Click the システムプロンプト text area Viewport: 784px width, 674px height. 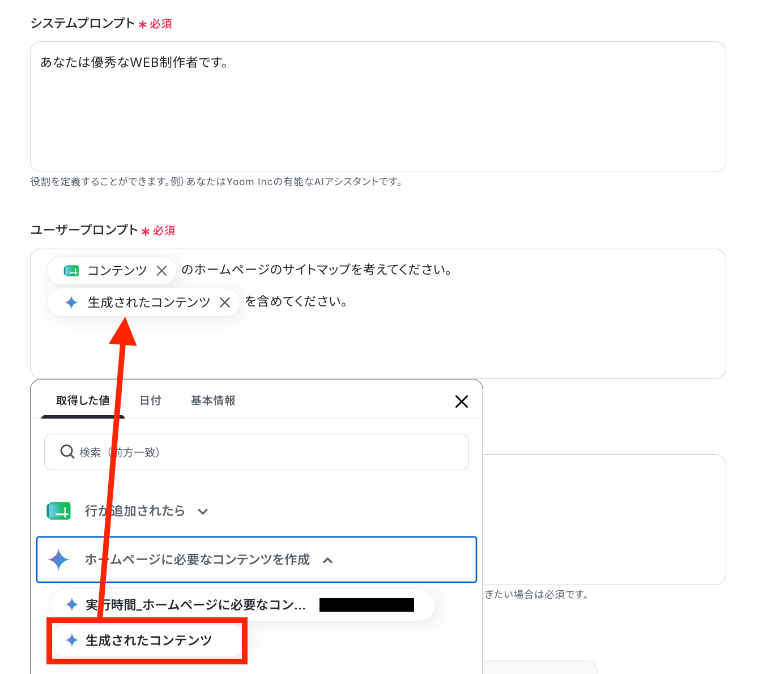pyautogui.click(x=378, y=106)
